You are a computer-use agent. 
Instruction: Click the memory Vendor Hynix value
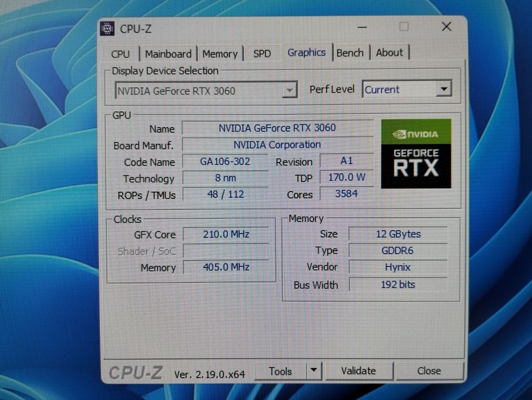398,267
